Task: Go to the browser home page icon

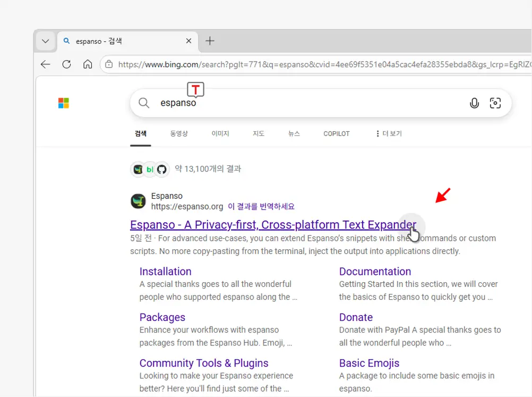Action: coord(88,64)
